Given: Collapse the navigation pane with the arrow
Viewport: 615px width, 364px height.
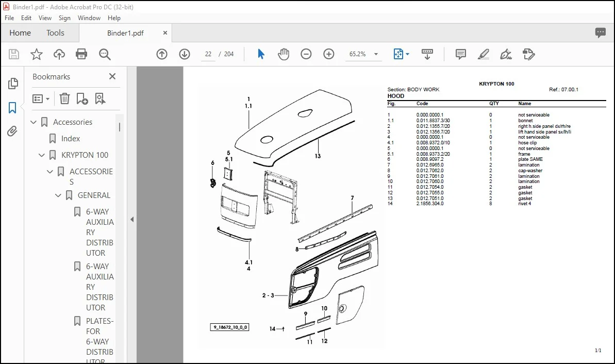Looking at the screenshot, I should 132,219.
